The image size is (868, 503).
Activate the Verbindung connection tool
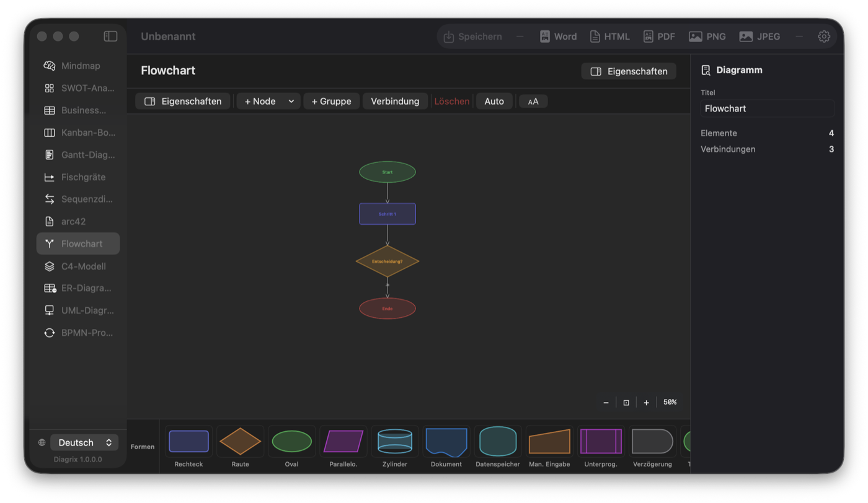395,101
